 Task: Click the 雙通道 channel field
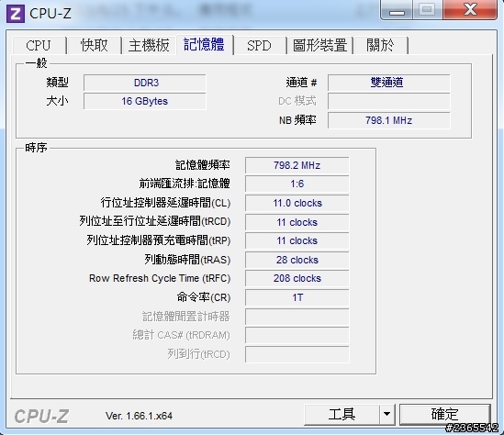coord(389,83)
